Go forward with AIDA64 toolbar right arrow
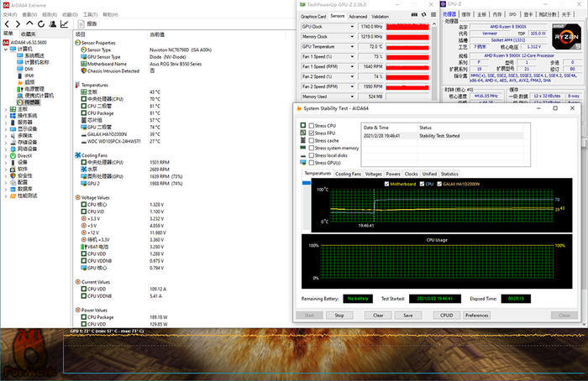The width and height of the screenshot is (588, 381). click(18, 24)
